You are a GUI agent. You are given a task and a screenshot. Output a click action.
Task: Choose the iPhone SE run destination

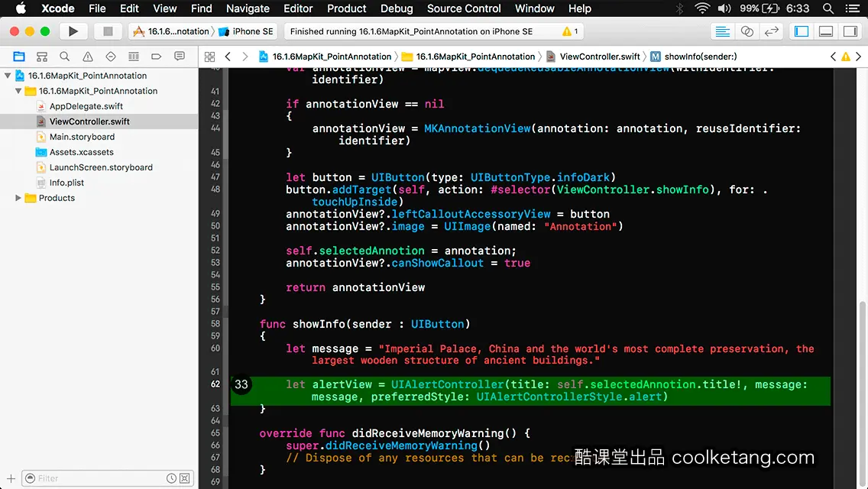tap(246, 31)
